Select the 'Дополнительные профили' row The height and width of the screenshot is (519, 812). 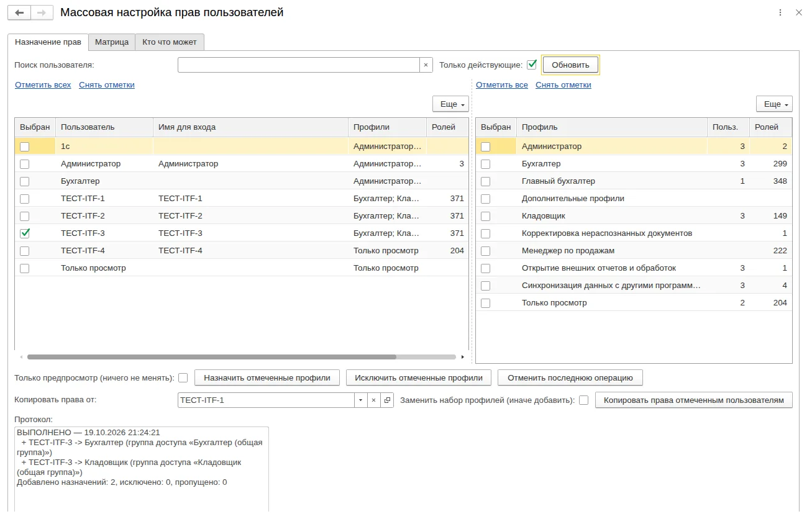(x=634, y=199)
